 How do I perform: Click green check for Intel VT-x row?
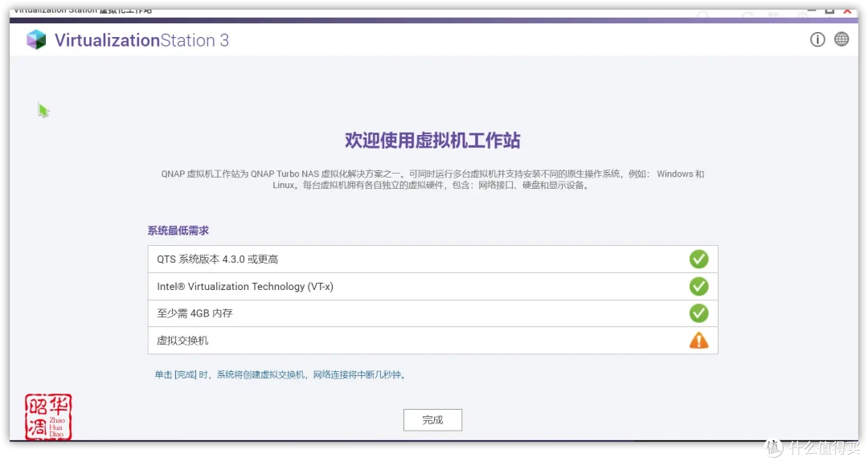(x=698, y=286)
